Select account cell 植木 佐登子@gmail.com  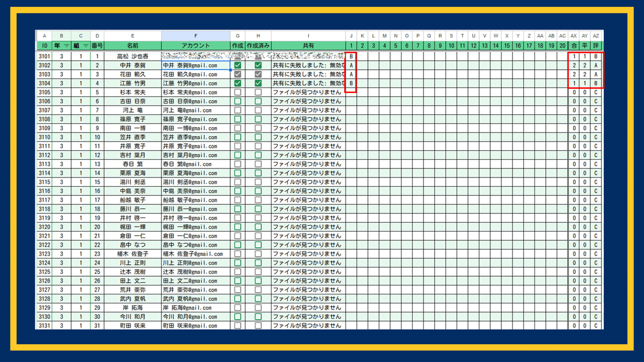coord(196,254)
